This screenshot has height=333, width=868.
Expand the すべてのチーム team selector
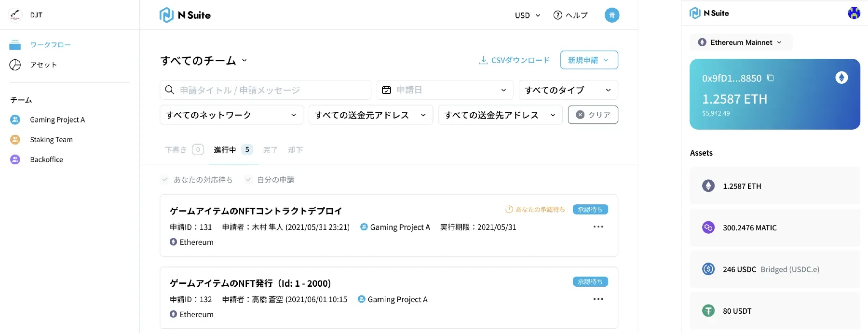(204, 60)
